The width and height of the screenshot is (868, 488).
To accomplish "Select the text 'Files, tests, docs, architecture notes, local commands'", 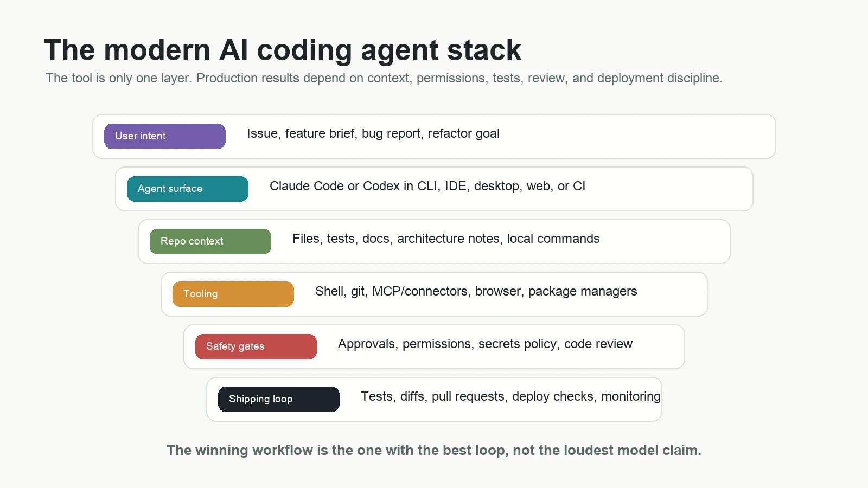I will pyautogui.click(x=446, y=239).
